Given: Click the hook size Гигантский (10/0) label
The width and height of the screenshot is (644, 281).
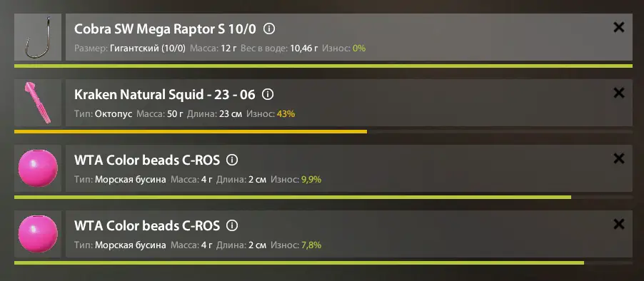Looking at the screenshot, I should [x=148, y=48].
